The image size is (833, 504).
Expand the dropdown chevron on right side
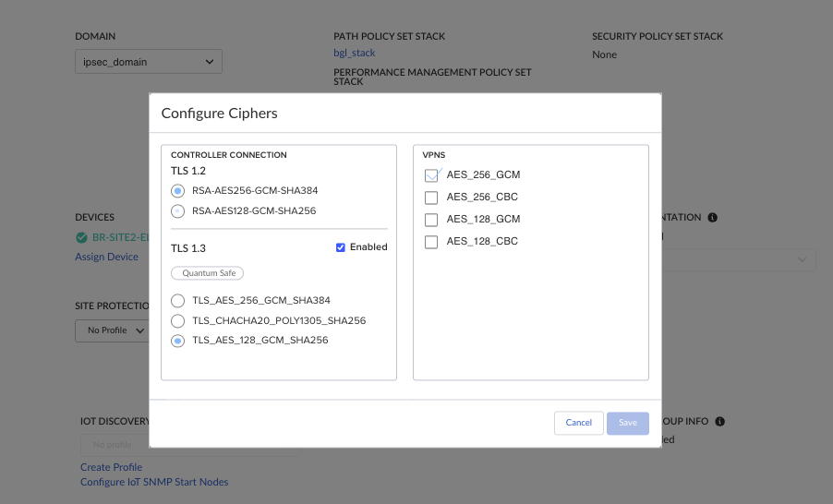coord(802,259)
